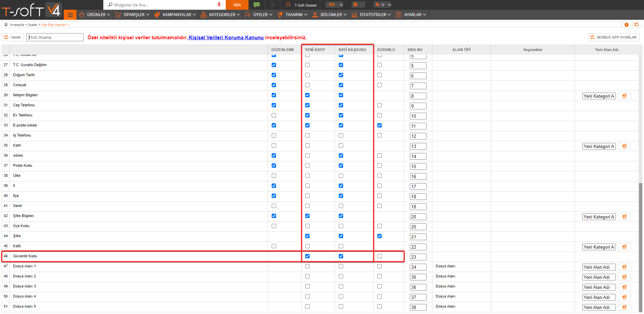Screen dimensions: 644x314
Task: Click the Yeni Kategori A field for Kat4
Action: point(599,146)
